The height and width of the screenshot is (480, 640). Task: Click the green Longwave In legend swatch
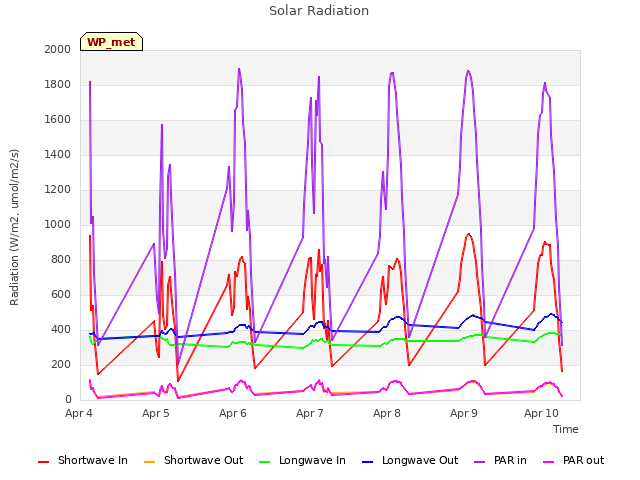coord(265,462)
